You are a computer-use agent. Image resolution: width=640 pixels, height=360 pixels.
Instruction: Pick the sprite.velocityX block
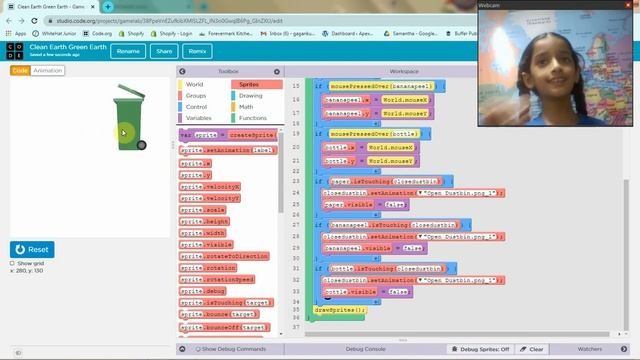point(210,187)
